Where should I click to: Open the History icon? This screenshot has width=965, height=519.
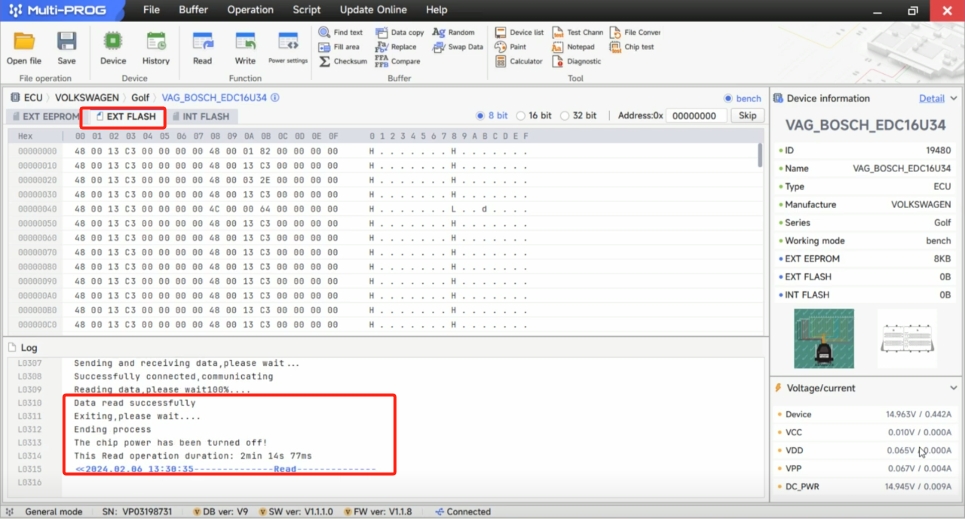tap(156, 48)
